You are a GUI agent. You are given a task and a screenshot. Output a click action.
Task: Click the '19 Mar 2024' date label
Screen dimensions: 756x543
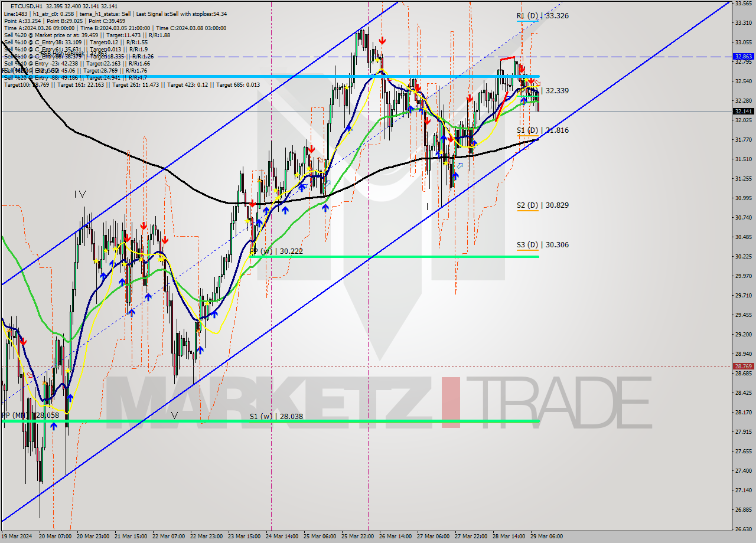(x=17, y=537)
